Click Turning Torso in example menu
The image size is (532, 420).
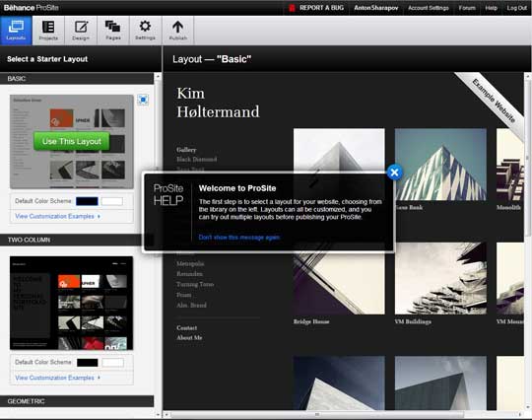click(x=195, y=284)
